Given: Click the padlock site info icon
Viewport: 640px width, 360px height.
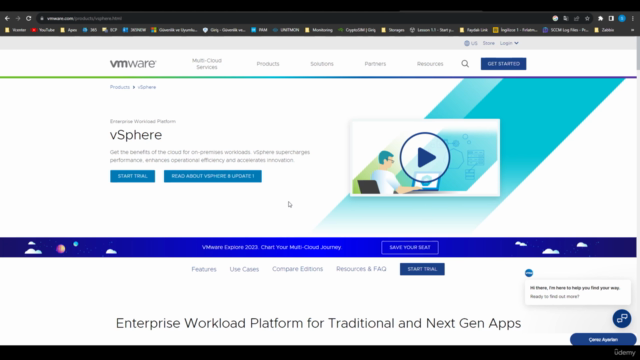Looking at the screenshot, I should click(42, 18).
